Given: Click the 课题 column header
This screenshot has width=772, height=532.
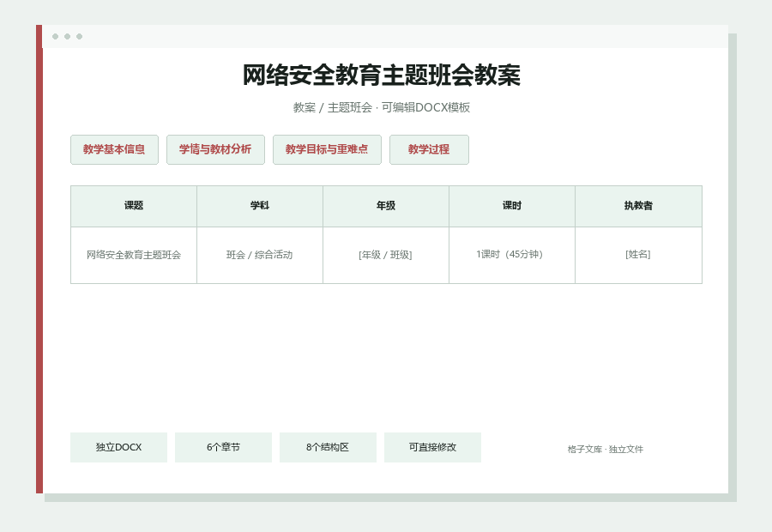Looking at the screenshot, I should click(134, 206).
